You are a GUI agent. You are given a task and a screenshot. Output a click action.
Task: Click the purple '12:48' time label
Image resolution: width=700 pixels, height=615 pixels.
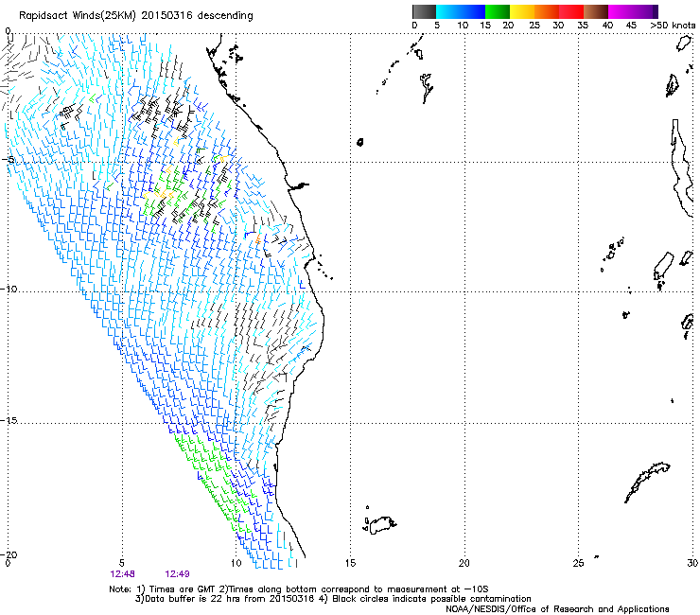click(122, 574)
